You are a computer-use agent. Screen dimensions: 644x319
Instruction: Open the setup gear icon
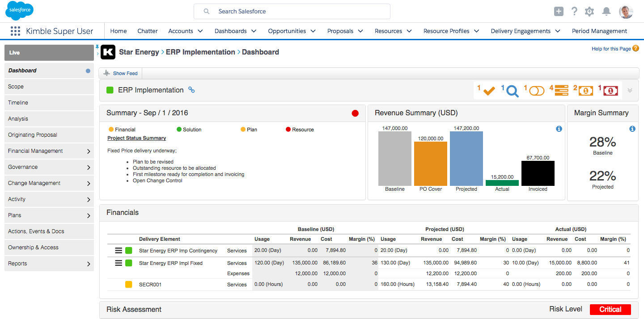[x=589, y=12]
